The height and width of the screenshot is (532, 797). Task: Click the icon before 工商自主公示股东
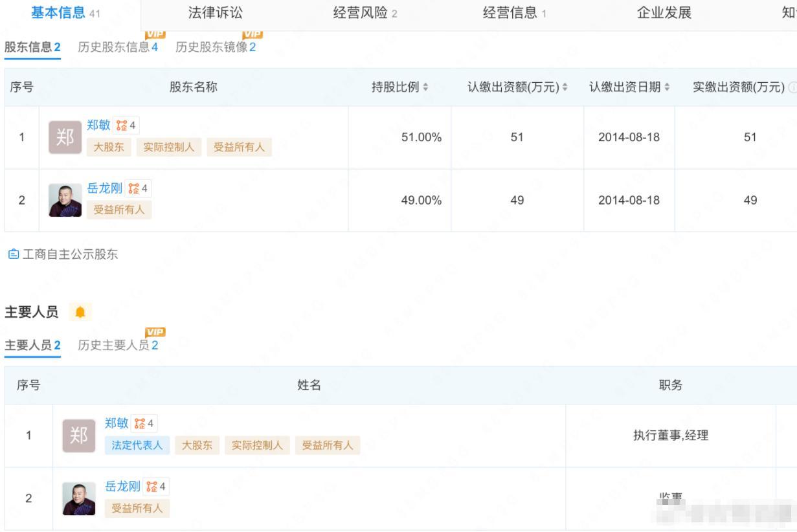point(13,254)
